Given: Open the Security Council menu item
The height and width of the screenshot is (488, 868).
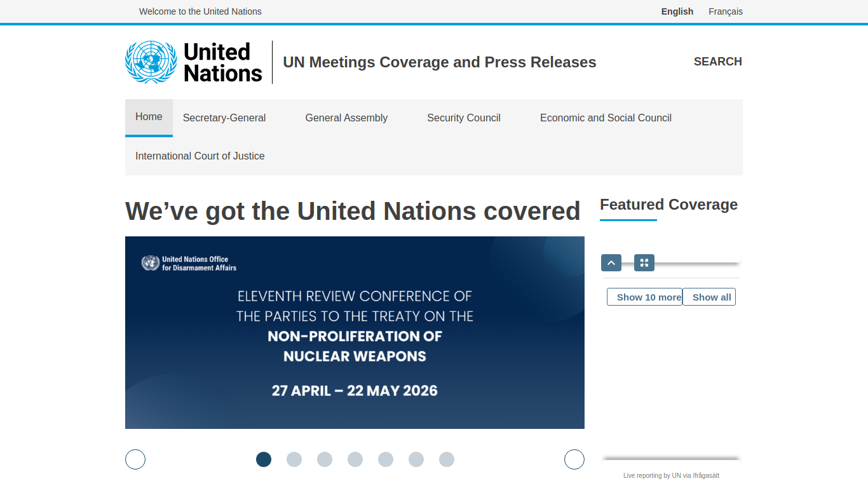Looking at the screenshot, I should 464,118.
